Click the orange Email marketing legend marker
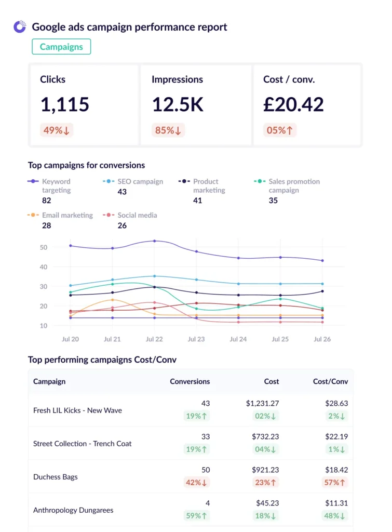Screen dimensions: 392x532 point(33,215)
